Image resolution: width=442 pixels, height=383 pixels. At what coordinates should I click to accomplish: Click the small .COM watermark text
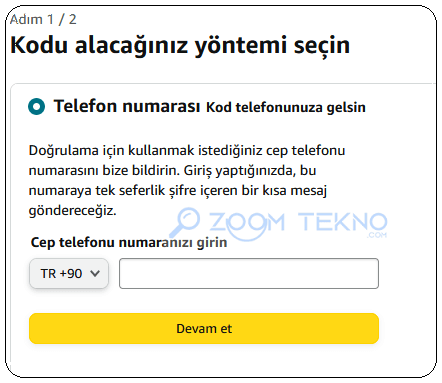click(377, 235)
